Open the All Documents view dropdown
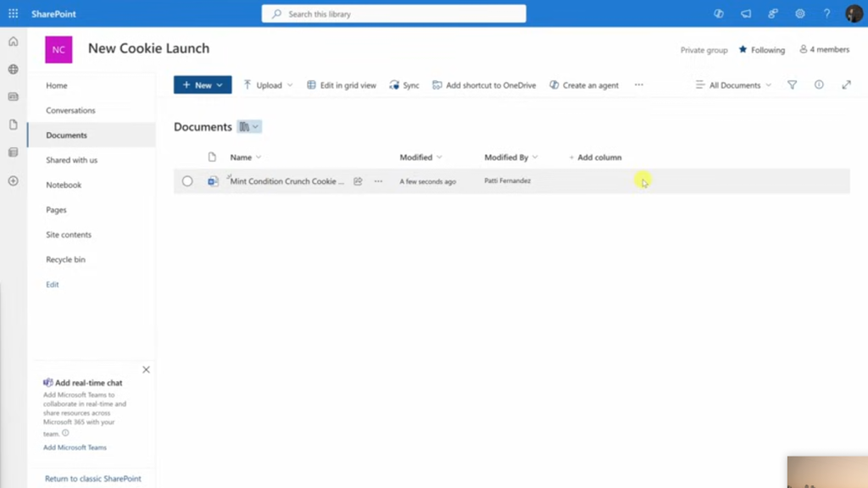The height and width of the screenshot is (488, 868). pyautogui.click(x=732, y=85)
